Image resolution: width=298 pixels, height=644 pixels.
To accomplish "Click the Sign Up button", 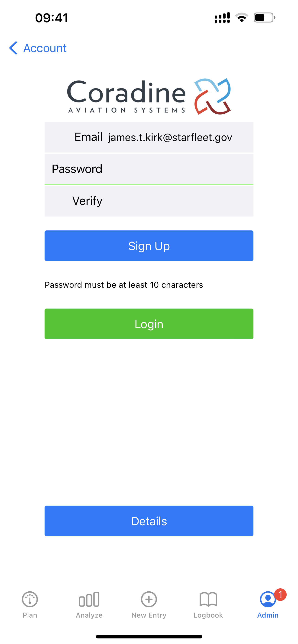I will point(149,246).
